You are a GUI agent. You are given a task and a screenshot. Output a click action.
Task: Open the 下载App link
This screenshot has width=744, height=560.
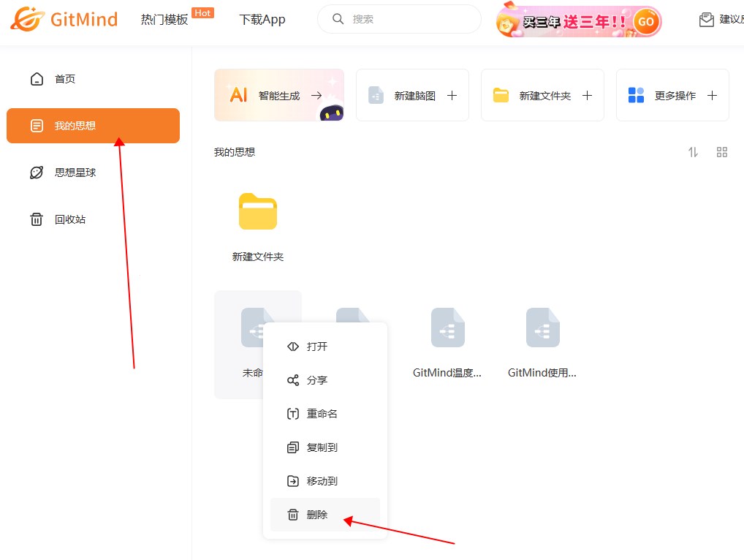pyautogui.click(x=262, y=20)
